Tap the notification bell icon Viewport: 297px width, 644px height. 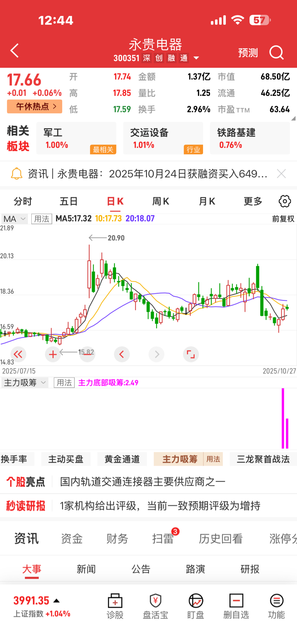pos(17,174)
